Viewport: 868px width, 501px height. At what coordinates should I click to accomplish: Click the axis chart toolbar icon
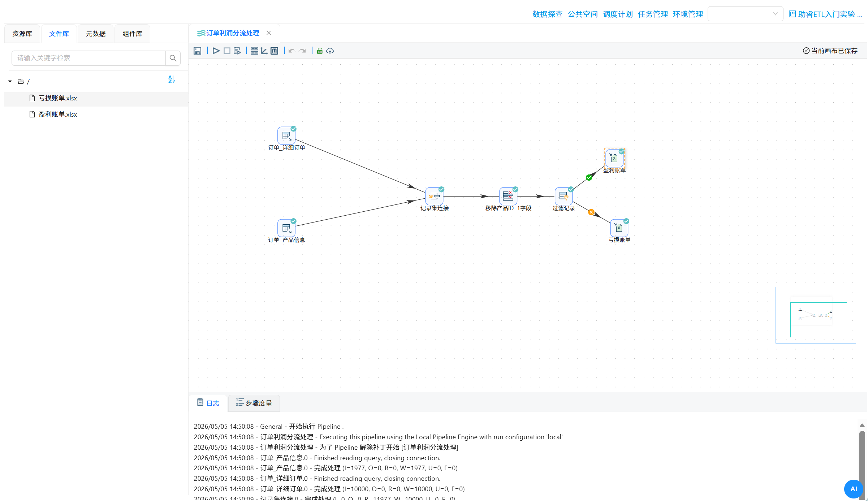[x=264, y=51]
